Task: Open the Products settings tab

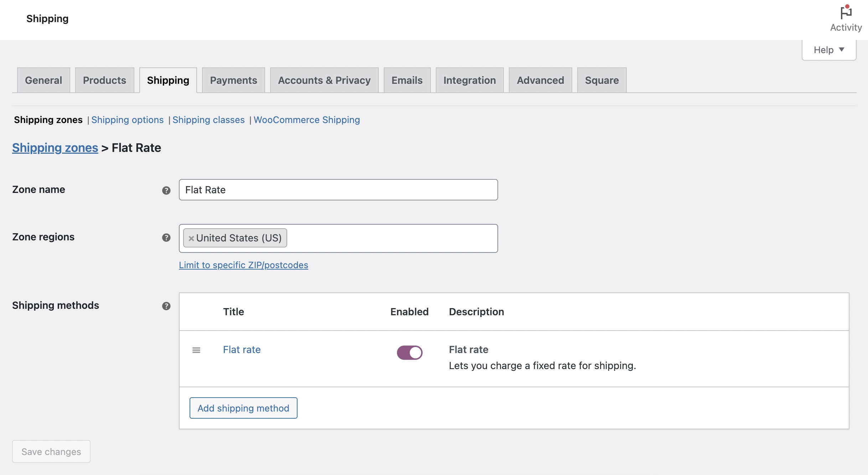Action: point(104,80)
